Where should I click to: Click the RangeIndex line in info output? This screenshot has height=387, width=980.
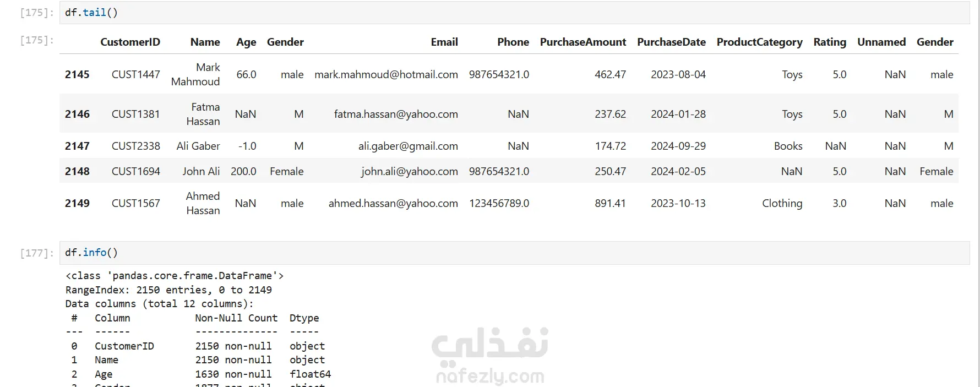coord(168,290)
